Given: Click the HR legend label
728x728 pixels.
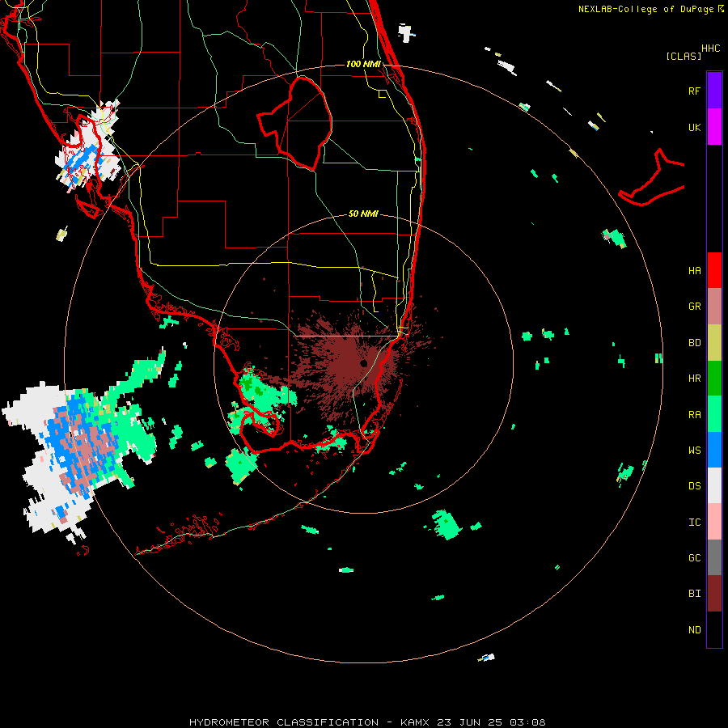Looking at the screenshot, I should pyautogui.click(x=694, y=379).
